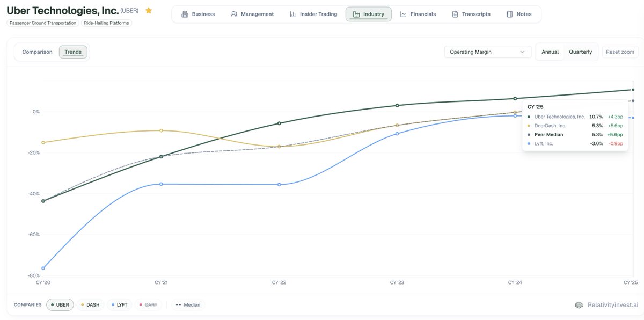Select Annual period
Viewport: 644px width, 320px height.
click(550, 52)
